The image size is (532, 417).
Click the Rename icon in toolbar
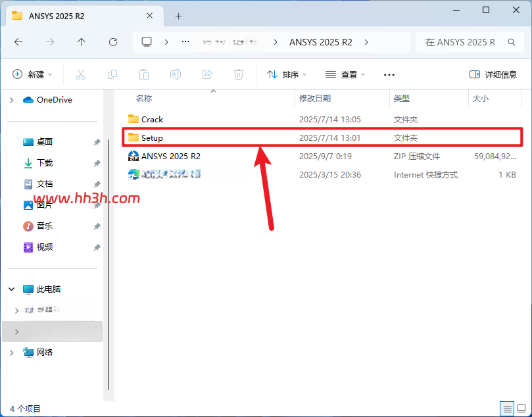(x=176, y=74)
